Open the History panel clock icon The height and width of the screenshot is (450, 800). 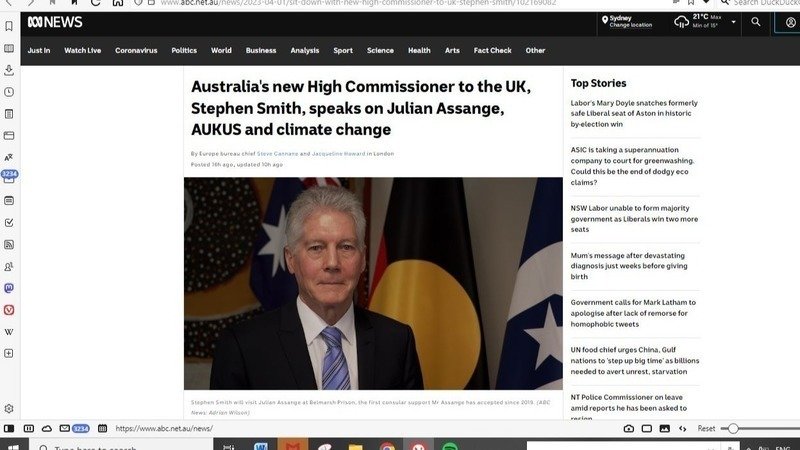[x=9, y=92]
